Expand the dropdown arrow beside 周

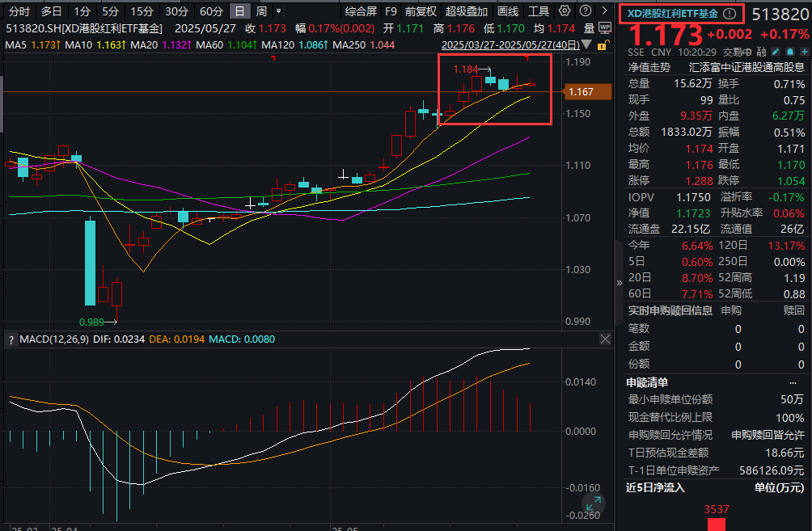pyautogui.click(x=278, y=11)
